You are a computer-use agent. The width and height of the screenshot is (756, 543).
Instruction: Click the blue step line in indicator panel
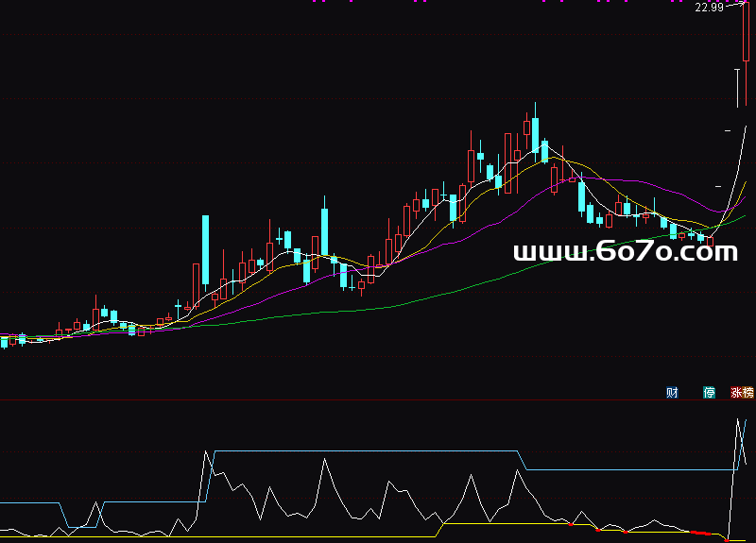(378, 451)
